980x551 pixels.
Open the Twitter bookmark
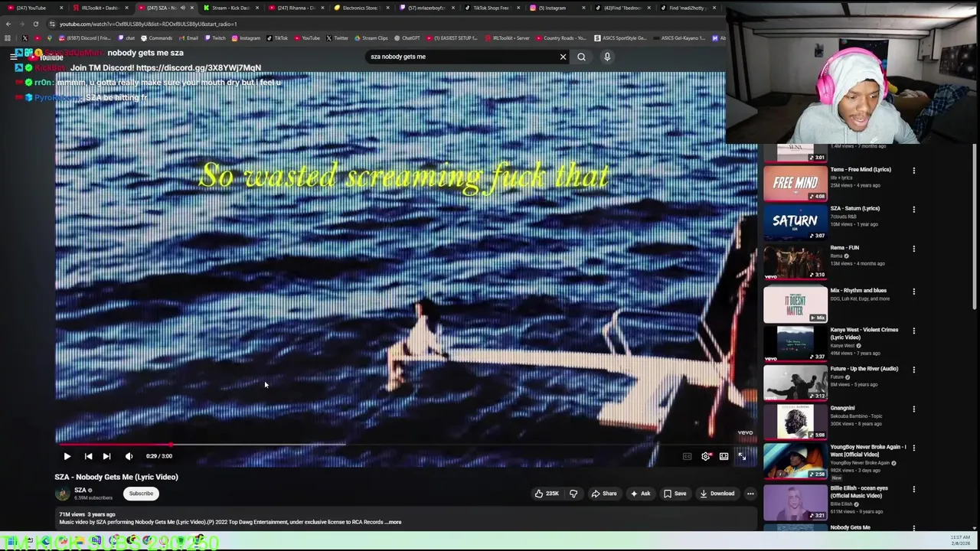337,38
